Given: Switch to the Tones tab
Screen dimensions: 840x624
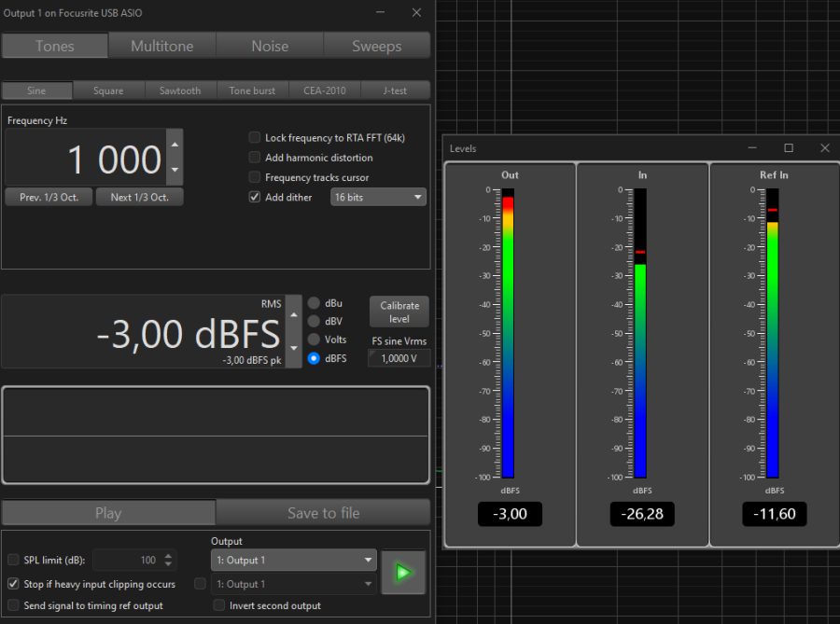Looking at the screenshot, I should (55, 46).
